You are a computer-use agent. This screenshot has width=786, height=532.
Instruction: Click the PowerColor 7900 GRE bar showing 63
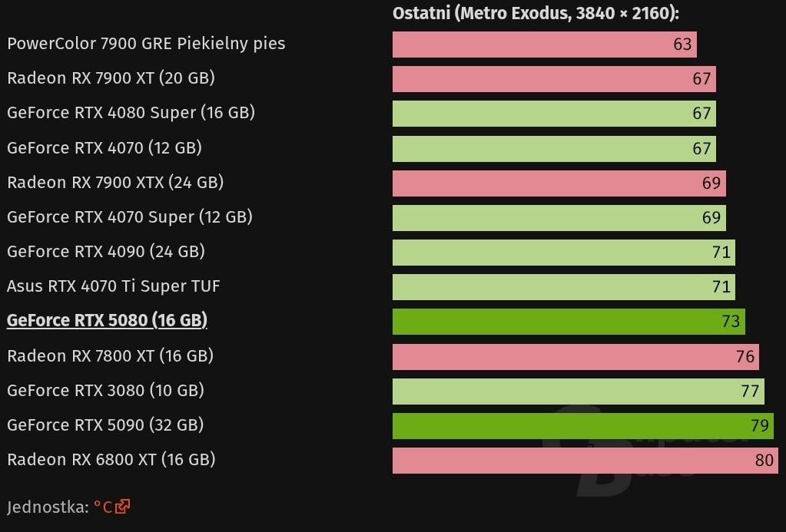point(544,44)
